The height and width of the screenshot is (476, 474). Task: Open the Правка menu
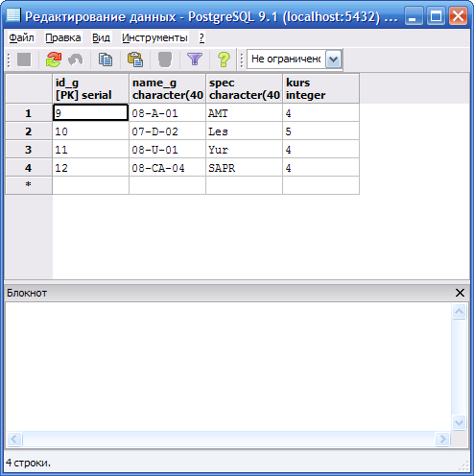(63, 37)
